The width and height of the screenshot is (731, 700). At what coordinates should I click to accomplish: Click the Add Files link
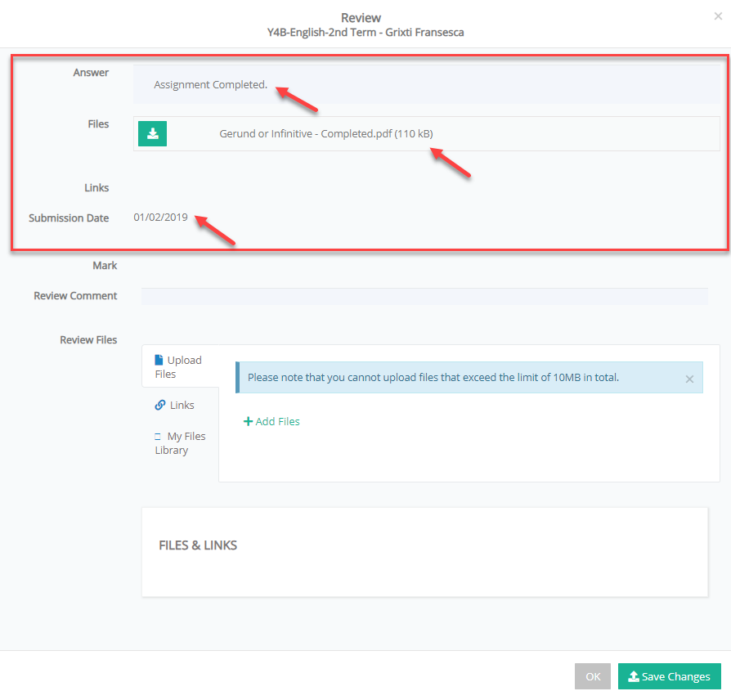(271, 422)
